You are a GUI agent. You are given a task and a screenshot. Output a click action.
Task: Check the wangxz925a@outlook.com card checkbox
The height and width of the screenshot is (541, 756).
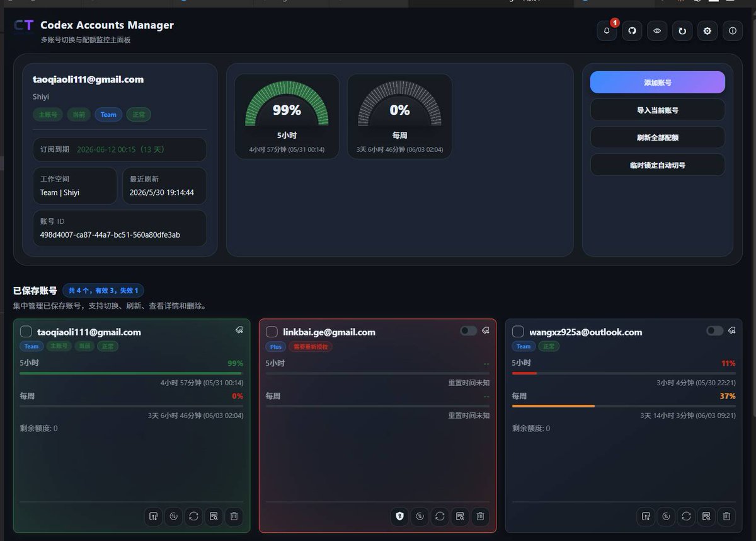[x=518, y=332]
